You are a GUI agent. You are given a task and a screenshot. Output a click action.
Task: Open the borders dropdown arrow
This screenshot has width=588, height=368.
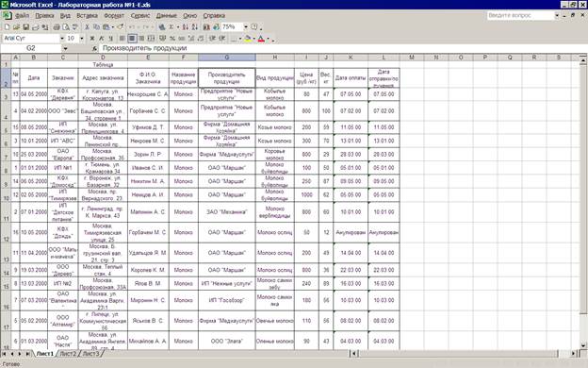click(x=240, y=39)
